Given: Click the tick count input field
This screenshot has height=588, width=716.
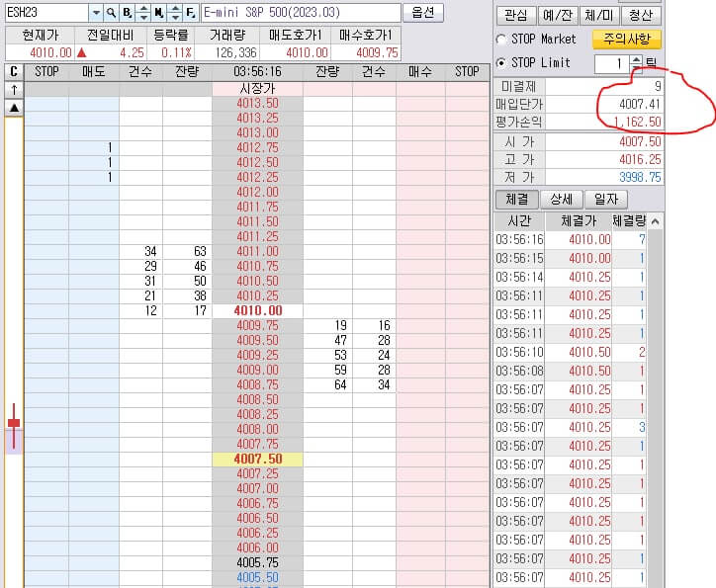Looking at the screenshot, I should [x=612, y=63].
